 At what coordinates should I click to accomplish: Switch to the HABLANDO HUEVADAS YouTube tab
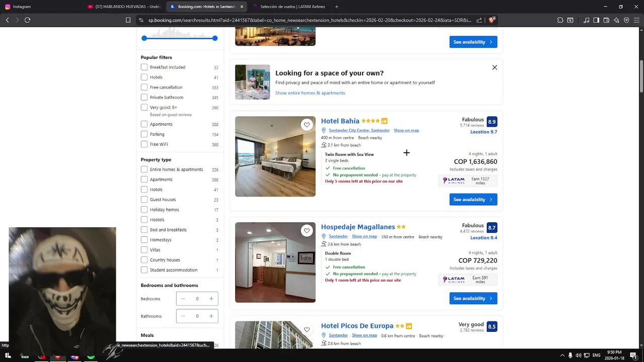pyautogui.click(x=123, y=7)
